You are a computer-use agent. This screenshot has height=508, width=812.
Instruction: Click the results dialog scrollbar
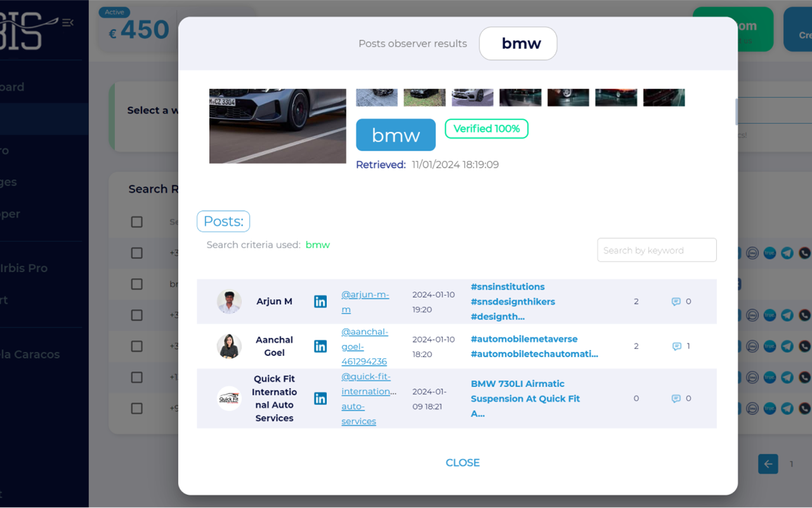(x=737, y=112)
